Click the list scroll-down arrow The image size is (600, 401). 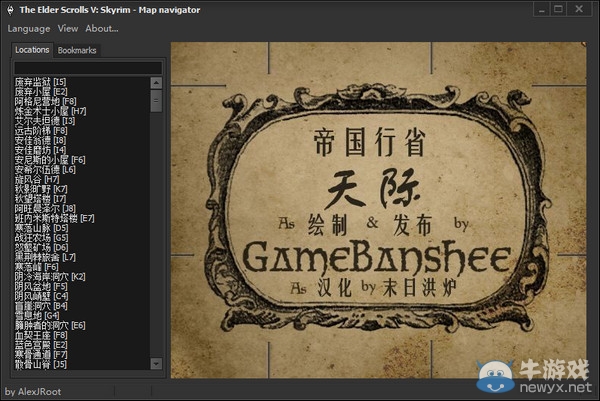pos(156,364)
